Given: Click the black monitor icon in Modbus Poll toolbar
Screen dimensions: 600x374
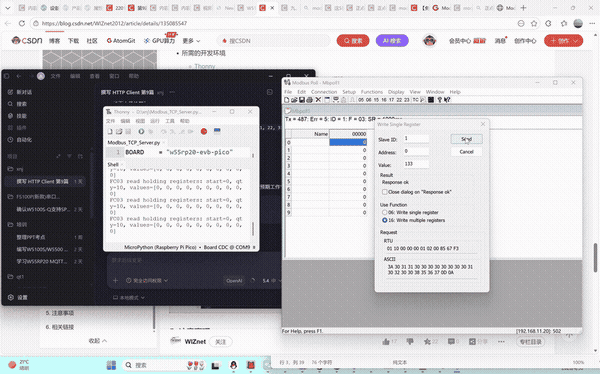Looking at the screenshot, I should (431, 100).
